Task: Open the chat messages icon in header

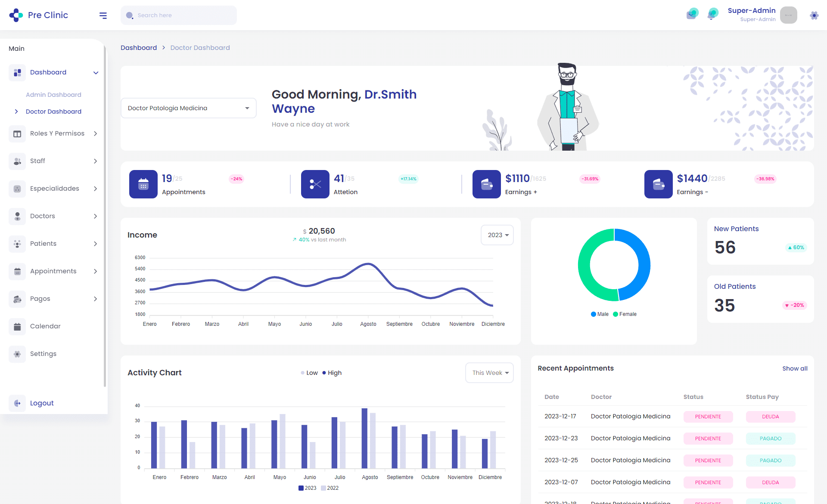Action: pos(692,15)
